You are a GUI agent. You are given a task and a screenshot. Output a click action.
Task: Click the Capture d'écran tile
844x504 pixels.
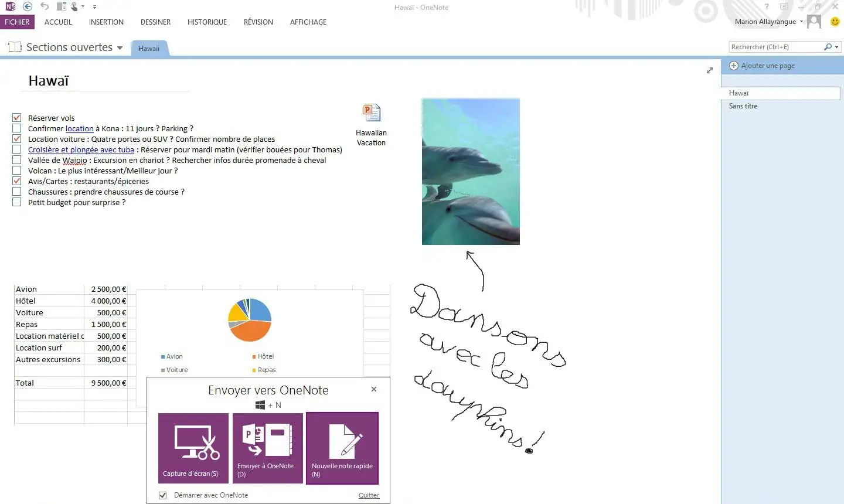pyautogui.click(x=193, y=448)
